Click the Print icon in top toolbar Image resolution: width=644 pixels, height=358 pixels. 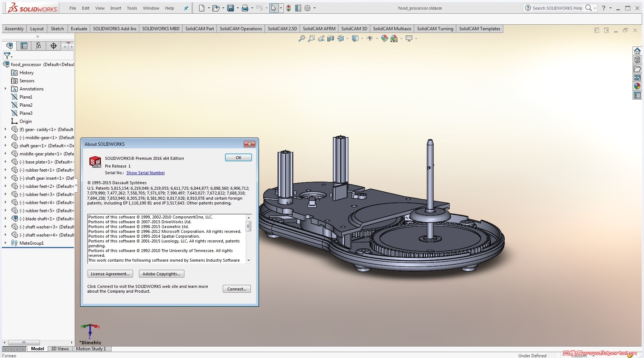click(245, 8)
